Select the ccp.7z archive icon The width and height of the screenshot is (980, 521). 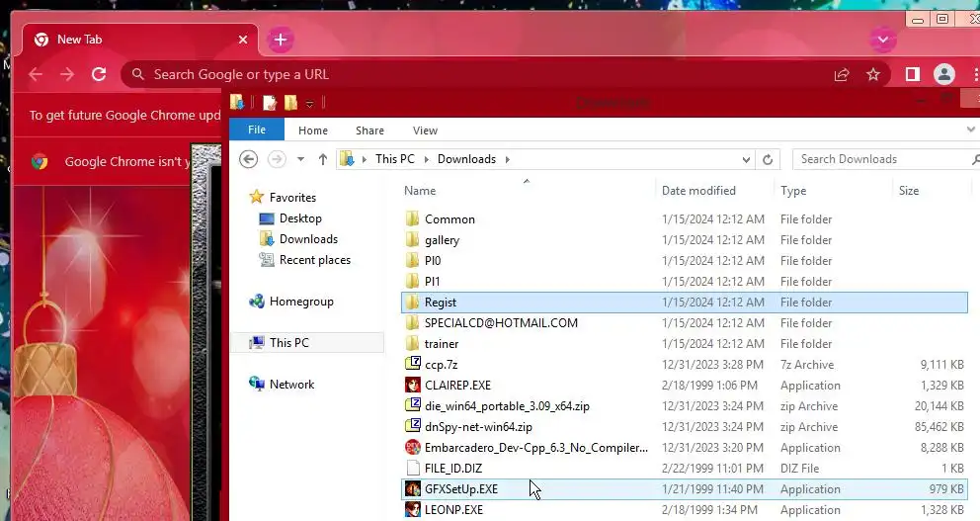click(413, 364)
